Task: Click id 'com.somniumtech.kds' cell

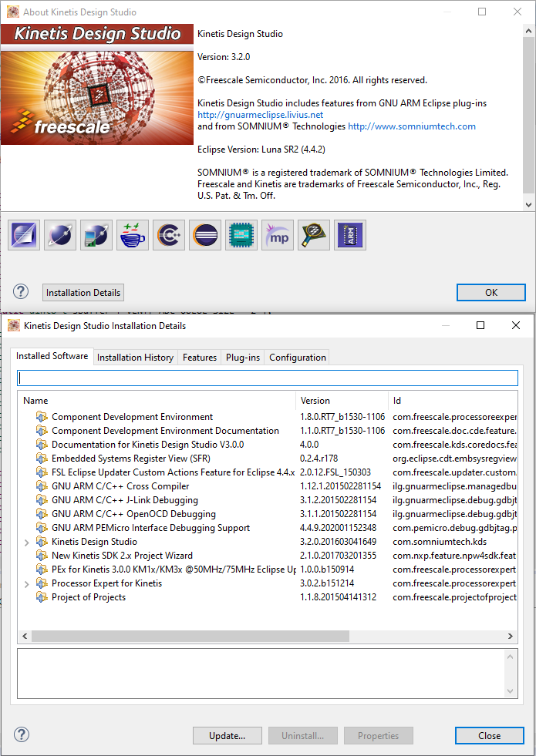Action: click(440, 542)
